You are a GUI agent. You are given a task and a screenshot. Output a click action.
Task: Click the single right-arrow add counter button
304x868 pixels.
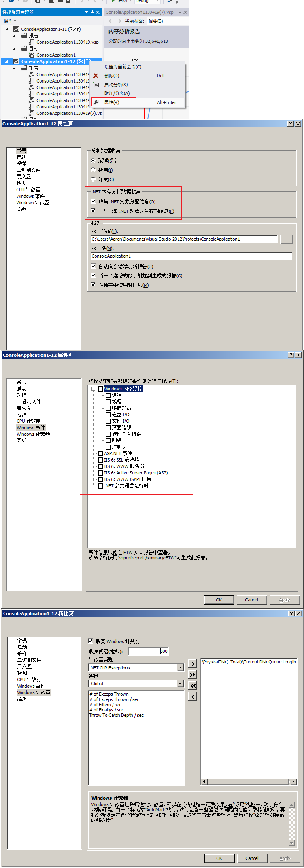point(193,664)
